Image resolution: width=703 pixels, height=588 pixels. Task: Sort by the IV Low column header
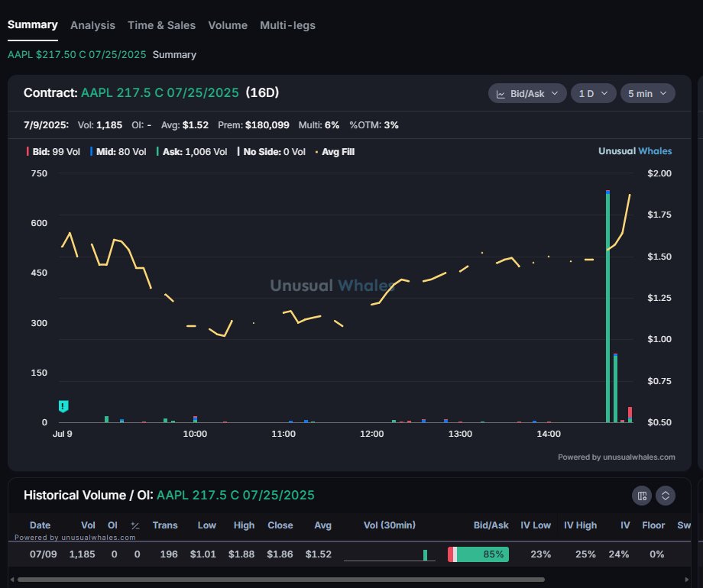coord(536,525)
